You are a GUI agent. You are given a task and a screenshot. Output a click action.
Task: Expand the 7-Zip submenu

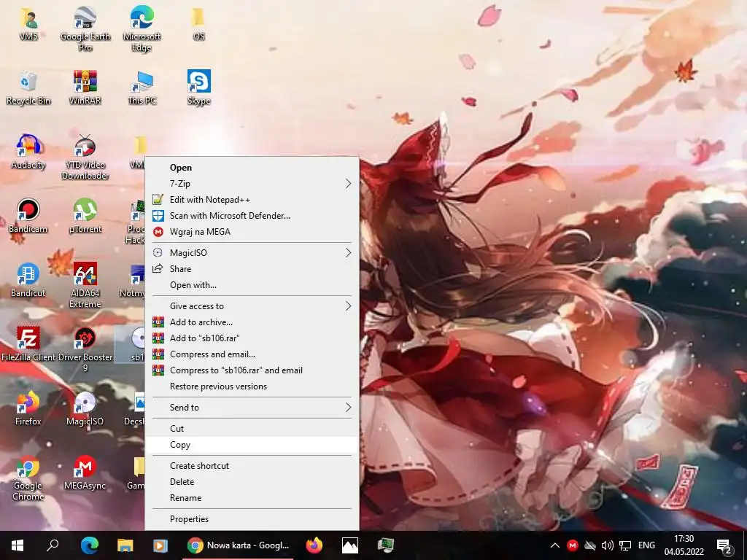pyautogui.click(x=252, y=183)
